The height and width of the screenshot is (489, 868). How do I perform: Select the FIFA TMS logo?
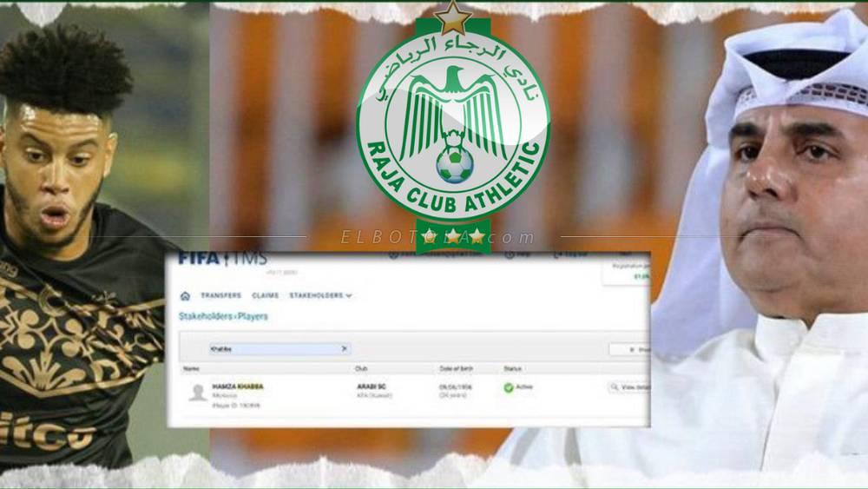point(222,259)
